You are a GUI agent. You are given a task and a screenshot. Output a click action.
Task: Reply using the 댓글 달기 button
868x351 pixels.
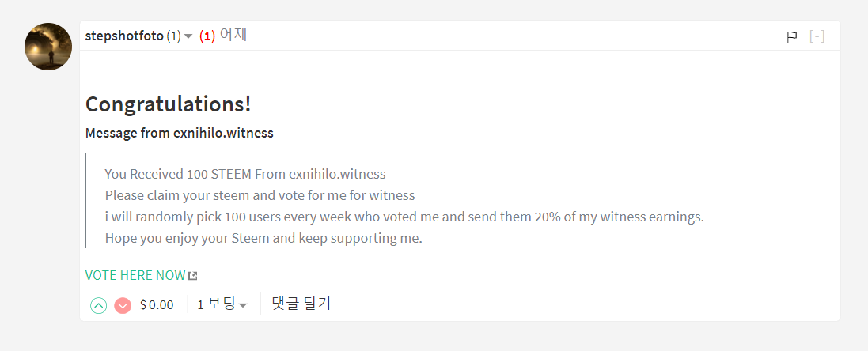301,304
